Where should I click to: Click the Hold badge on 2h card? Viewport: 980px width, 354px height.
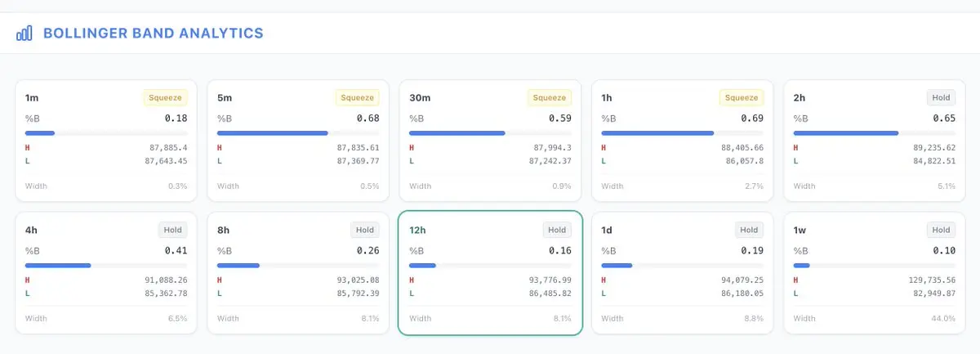[941, 98]
